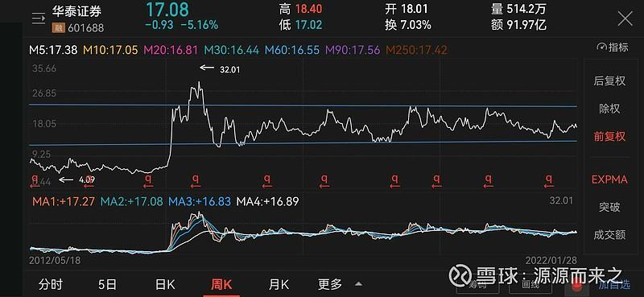Switch to the 月K tab
The height and width of the screenshot is (297, 644).
pyautogui.click(x=279, y=284)
